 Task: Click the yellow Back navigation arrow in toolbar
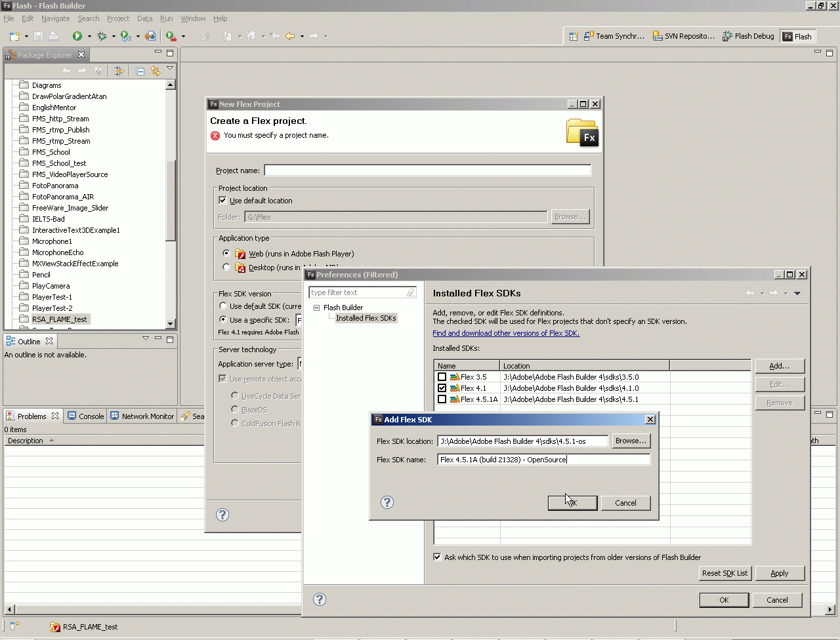(x=290, y=36)
